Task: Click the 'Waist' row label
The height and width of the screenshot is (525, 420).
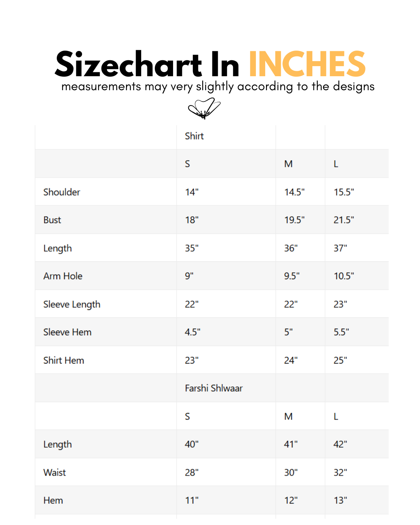Action: point(55,472)
